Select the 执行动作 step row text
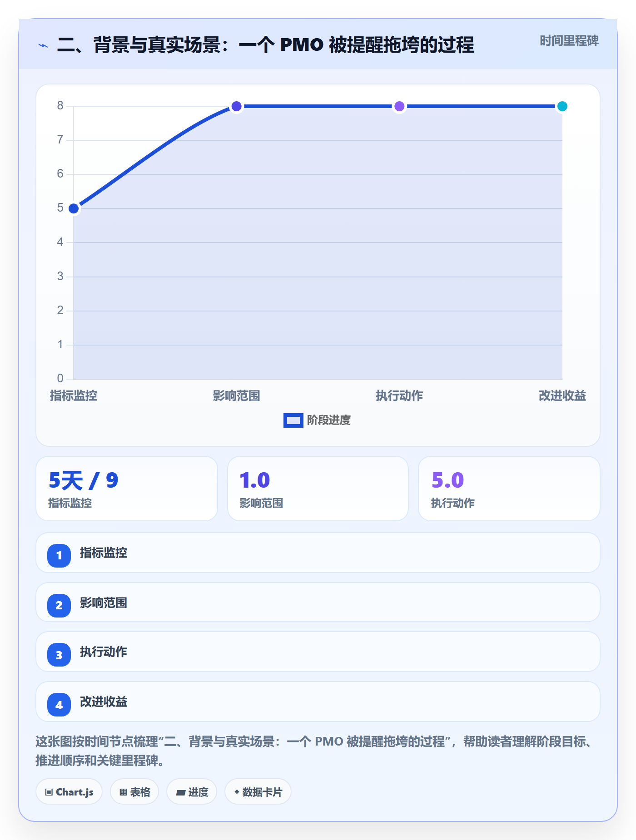The height and width of the screenshot is (840, 636). 104,652
